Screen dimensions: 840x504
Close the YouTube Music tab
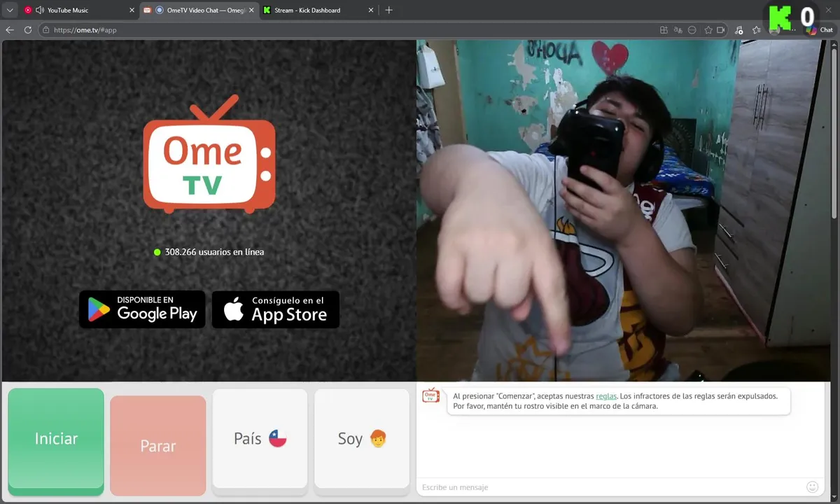tap(132, 10)
